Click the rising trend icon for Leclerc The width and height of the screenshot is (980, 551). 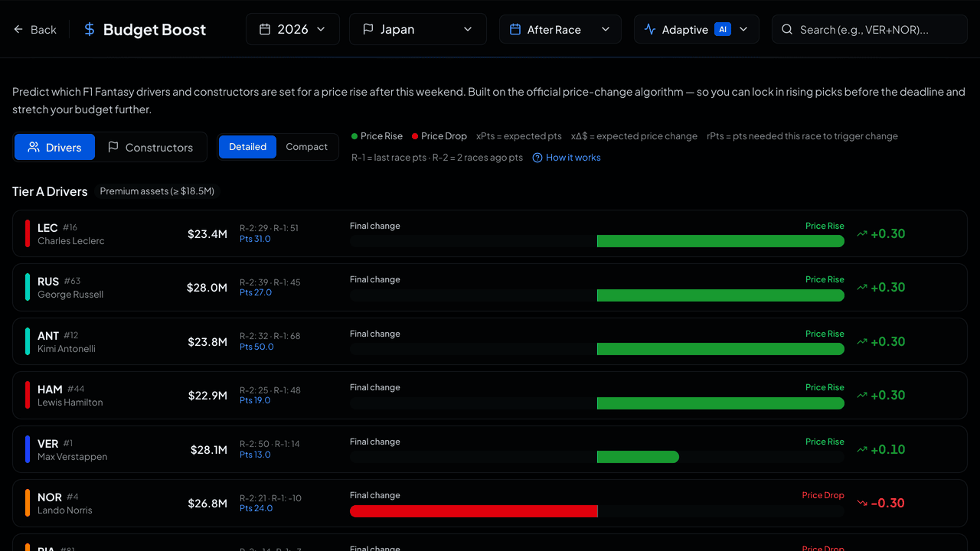pos(862,234)
